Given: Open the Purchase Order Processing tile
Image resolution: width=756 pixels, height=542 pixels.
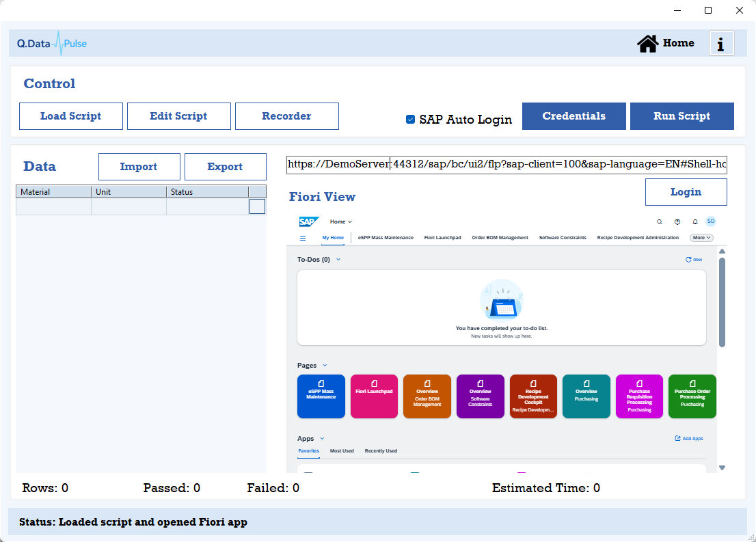Looking at the screenshot, I should pyautogui.click(x=692, y=396).
